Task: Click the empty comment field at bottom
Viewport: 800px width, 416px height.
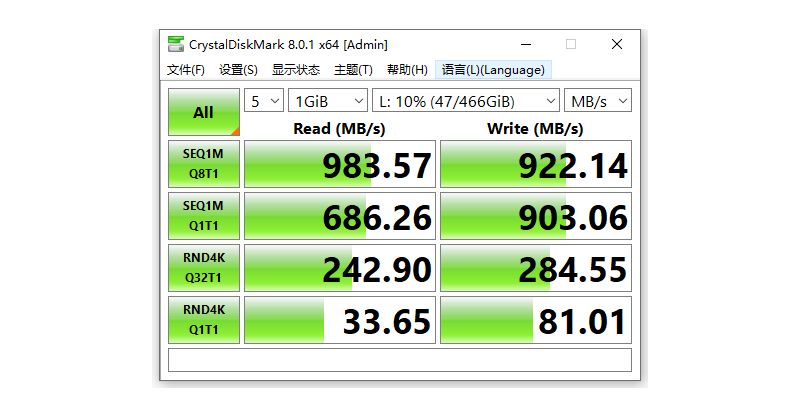Action: pos(400,360)
